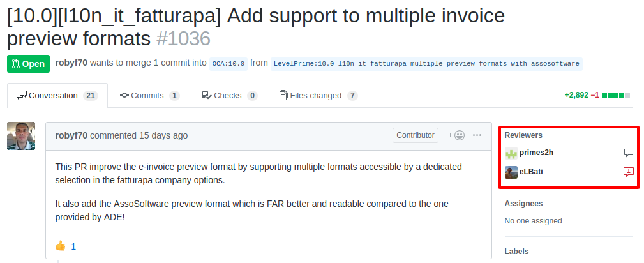Switch to the Conversation tab
Image resolution: width=644 pixels, height=263 pixels.
tap(57, 96)
